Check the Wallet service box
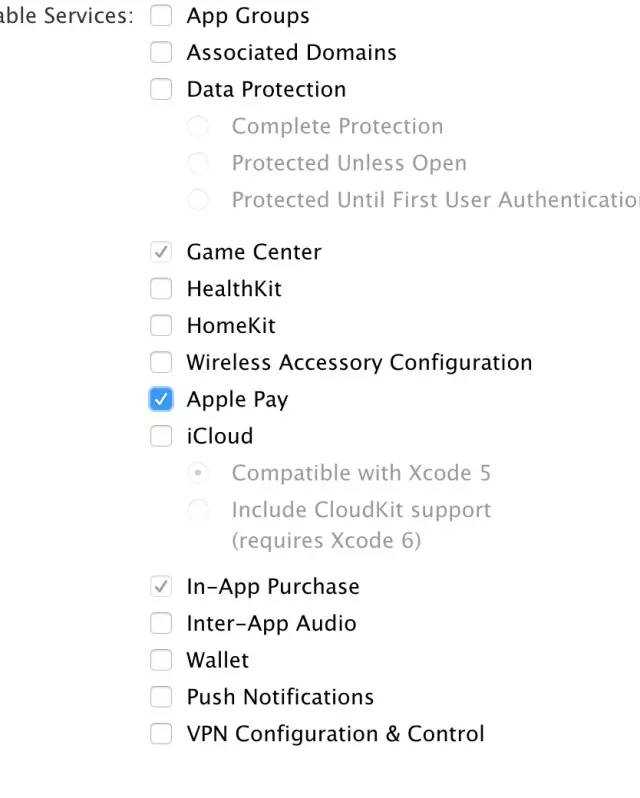 click(x=161, y=660)
